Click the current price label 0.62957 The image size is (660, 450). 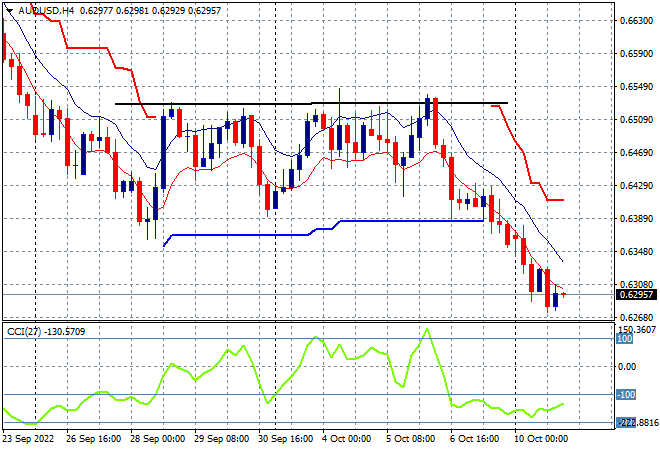pos(636,295)
